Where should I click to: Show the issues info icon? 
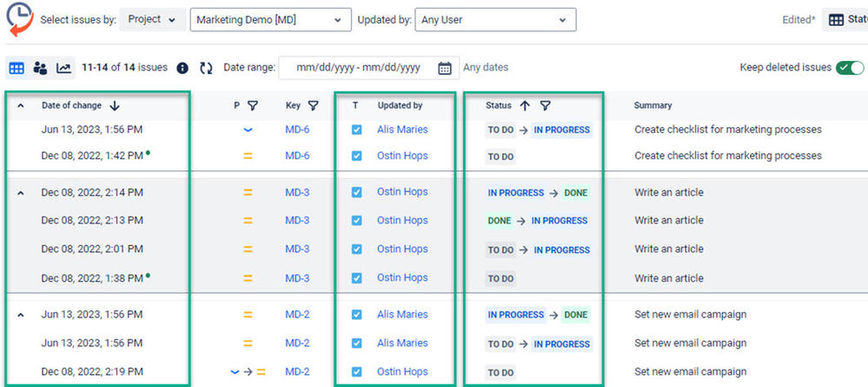(182, 68)
